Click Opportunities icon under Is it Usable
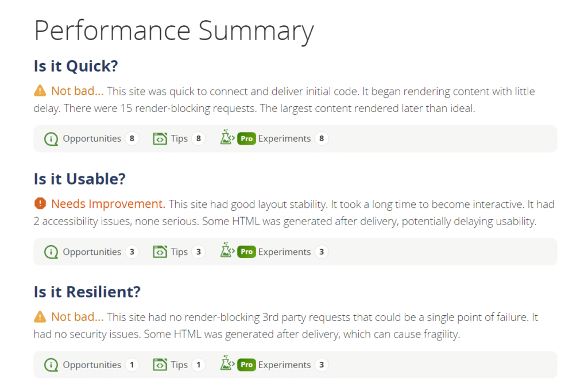Image resolution: width=588 pixels, height=391 pixels. [51, 251]
